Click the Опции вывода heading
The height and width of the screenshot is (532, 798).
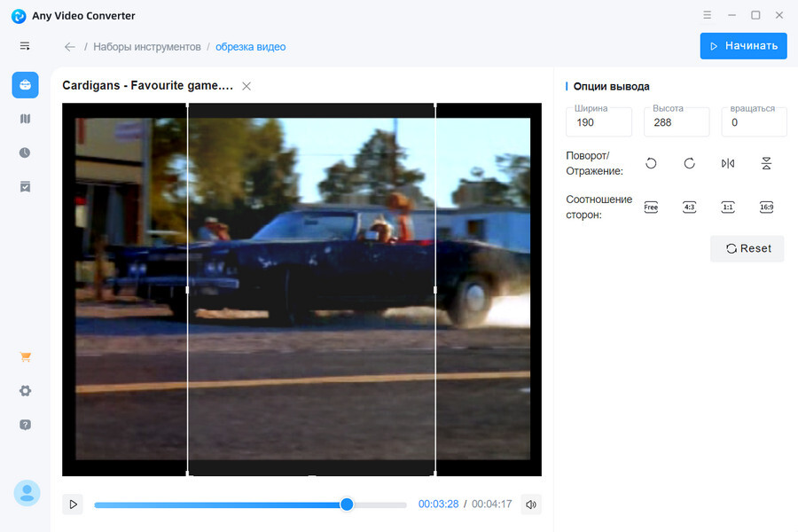[x=611, y=87]
